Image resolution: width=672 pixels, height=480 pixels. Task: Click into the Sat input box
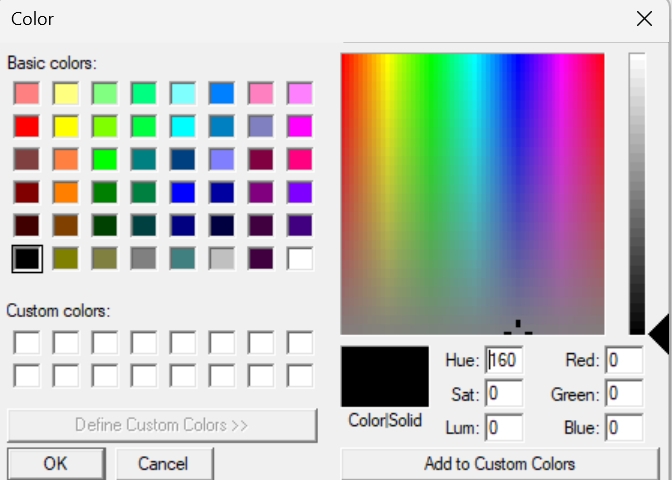point(504,395)
